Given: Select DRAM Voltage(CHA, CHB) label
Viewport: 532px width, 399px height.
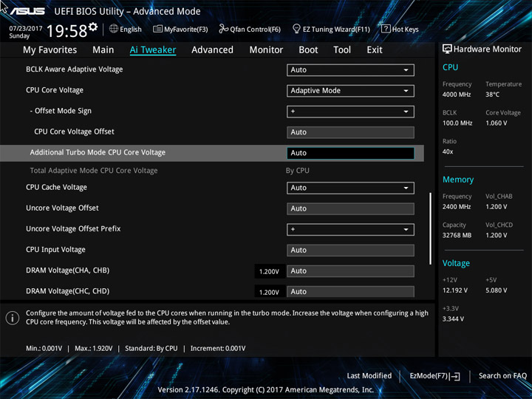Looking at the screenshot, I should [67, 270].
